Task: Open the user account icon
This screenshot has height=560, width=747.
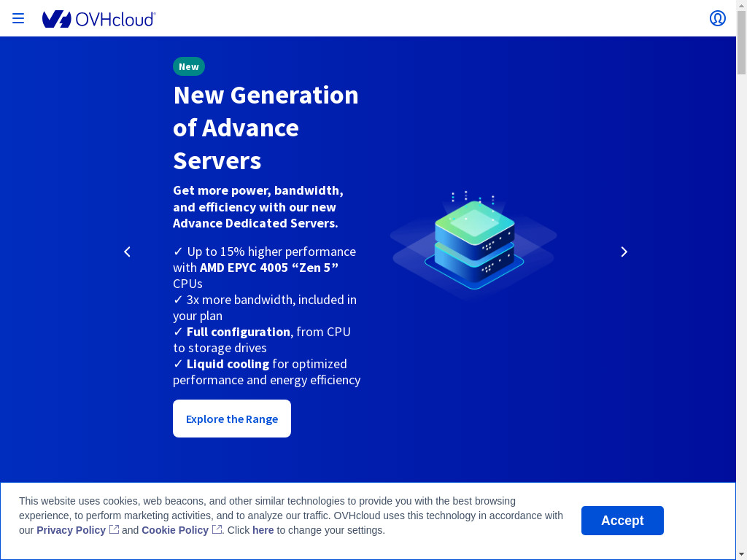Action: coord(717,18)
